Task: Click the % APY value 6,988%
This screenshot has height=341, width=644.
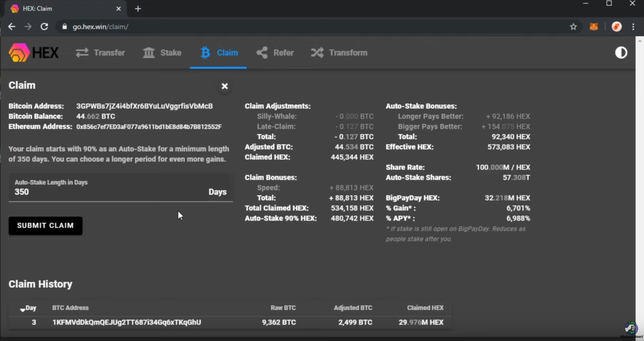Action: coord(518,218)
